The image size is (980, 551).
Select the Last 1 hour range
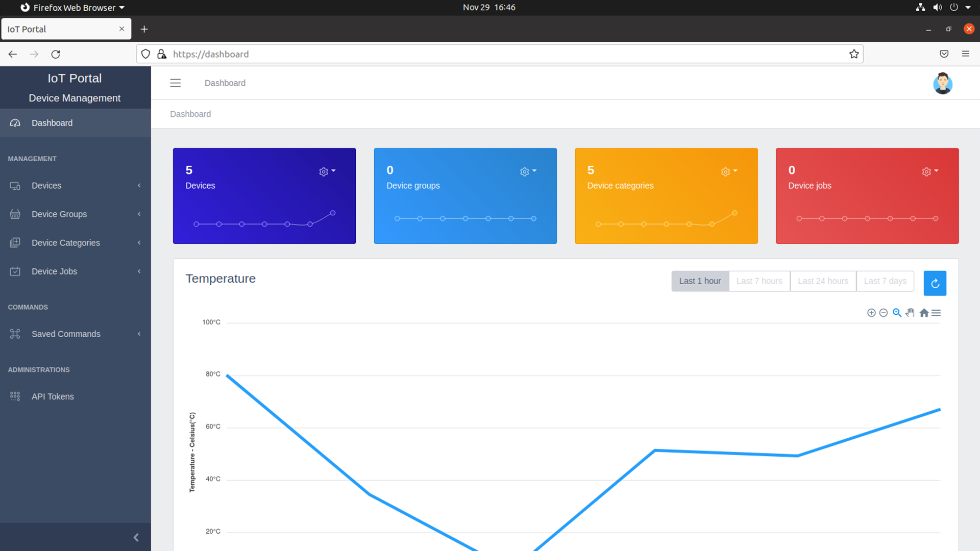[x=700, y=281]
